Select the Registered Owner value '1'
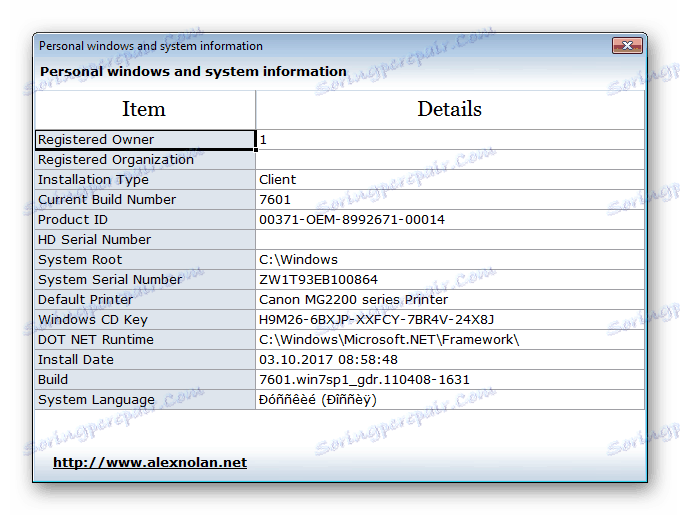Viewport: 680px width, 515px height. coord(450,140)
